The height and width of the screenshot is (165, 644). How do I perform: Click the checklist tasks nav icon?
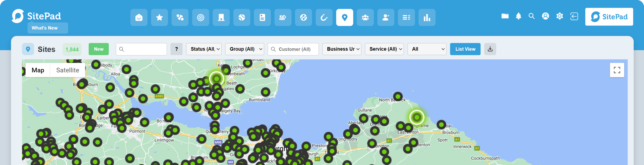[x=406, y=18]
